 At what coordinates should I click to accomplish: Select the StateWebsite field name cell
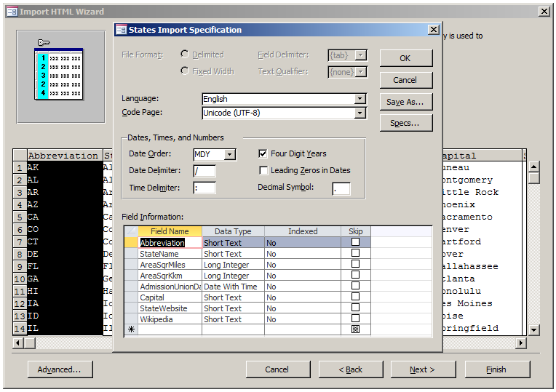(x=170, y=308)
